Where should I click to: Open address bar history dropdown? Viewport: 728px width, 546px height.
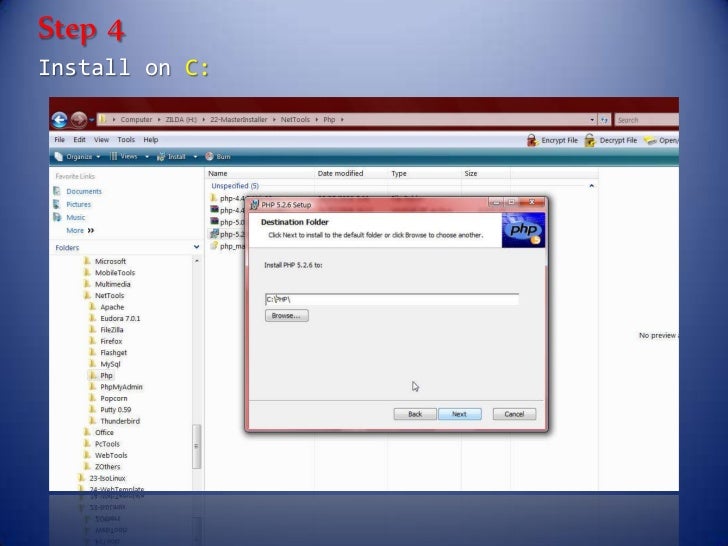[x=592, y=120]
